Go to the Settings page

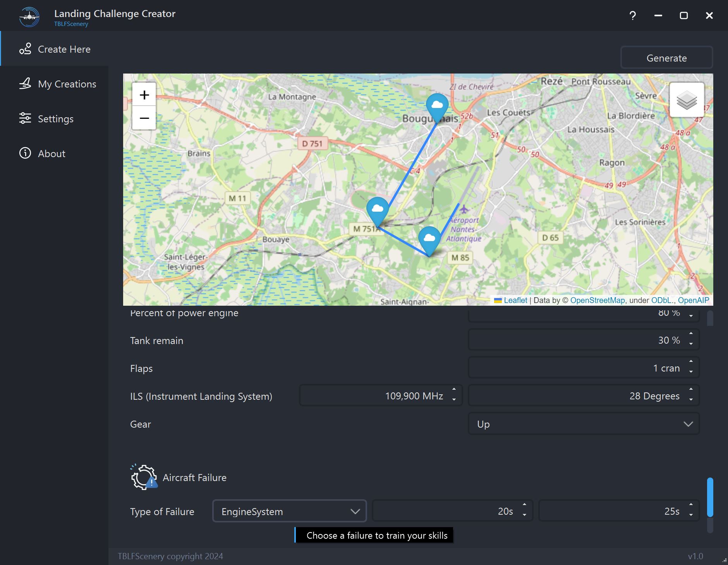[x=55, y=119]
